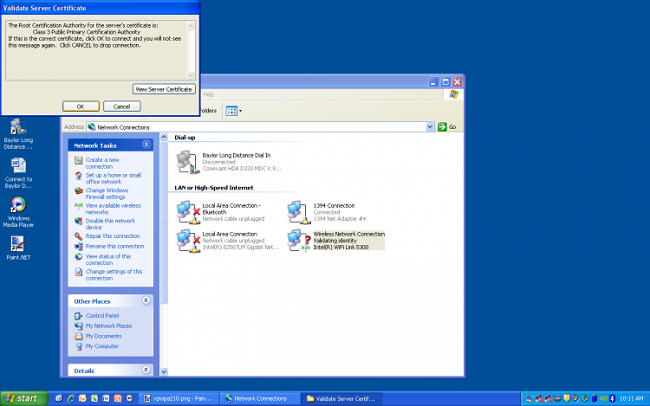Screen dimensions: 650x406
Task: Click the Go button beside address bar
Action: pos(447,127)
